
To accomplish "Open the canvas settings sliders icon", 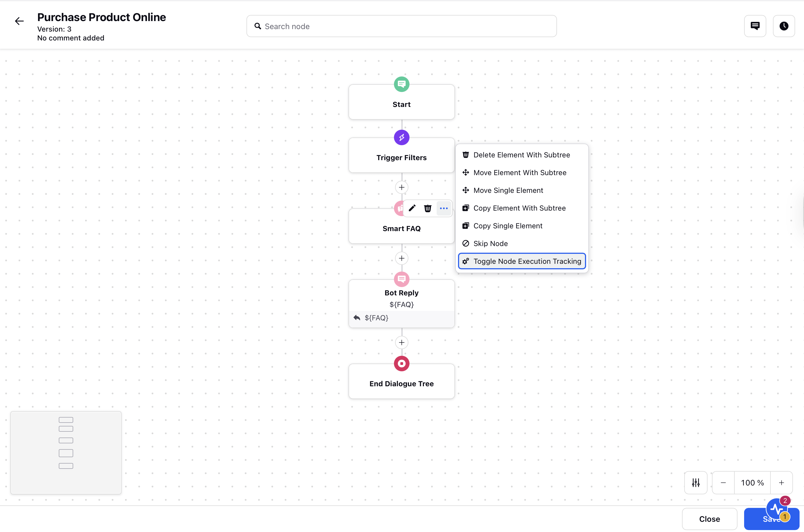I will [x=696, y=482].
